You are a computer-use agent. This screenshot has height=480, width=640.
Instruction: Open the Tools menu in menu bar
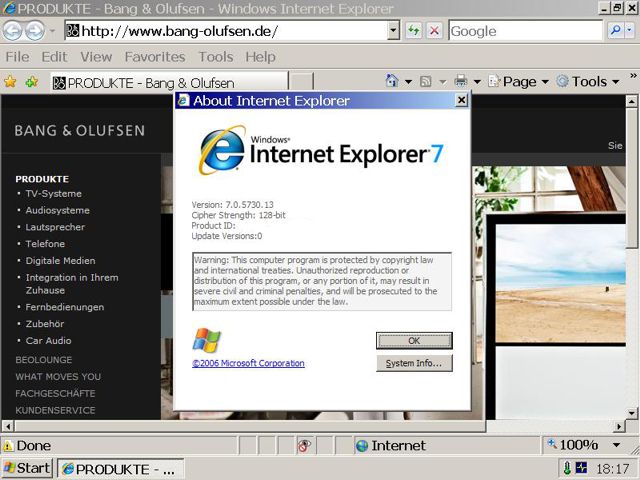[216, 57]
